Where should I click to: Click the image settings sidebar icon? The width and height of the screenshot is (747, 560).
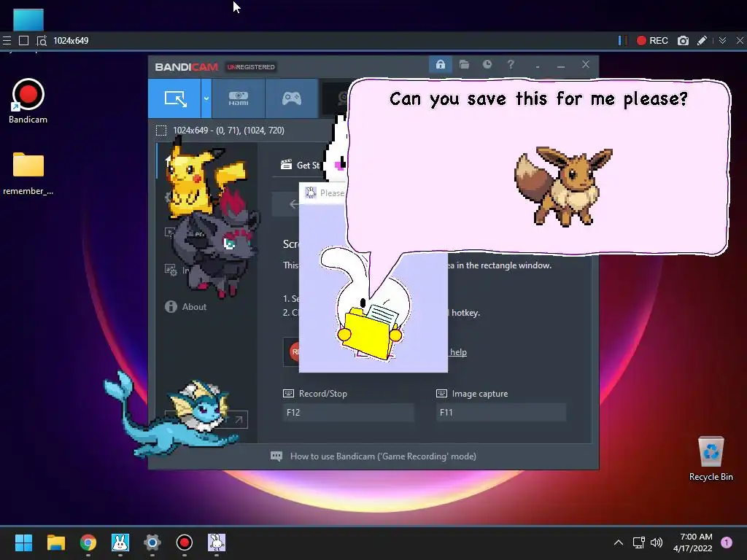pyautogui.click(x=171, y=270)
